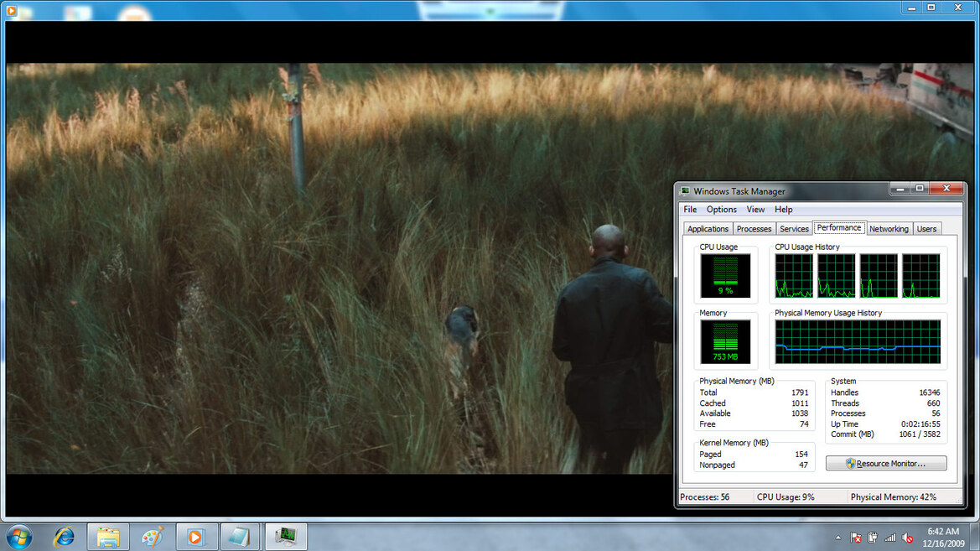
Task: Open Resource Monitor button
Action: (x=885, y=464)
